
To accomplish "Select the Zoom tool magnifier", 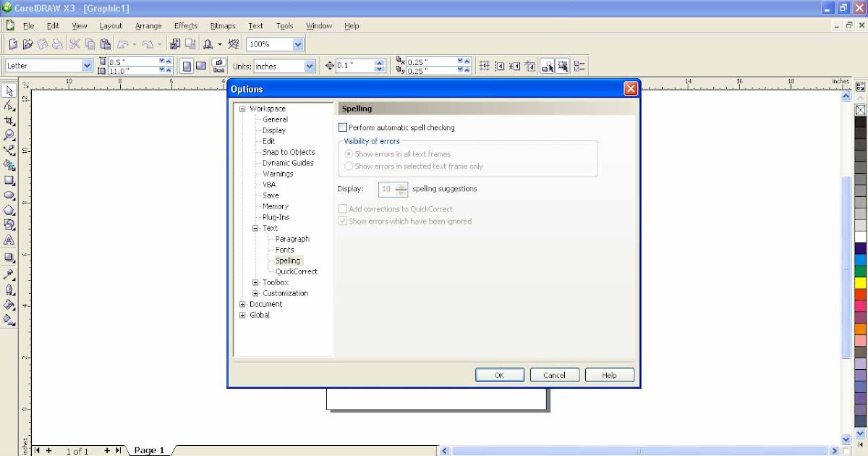I will [9, 135].
